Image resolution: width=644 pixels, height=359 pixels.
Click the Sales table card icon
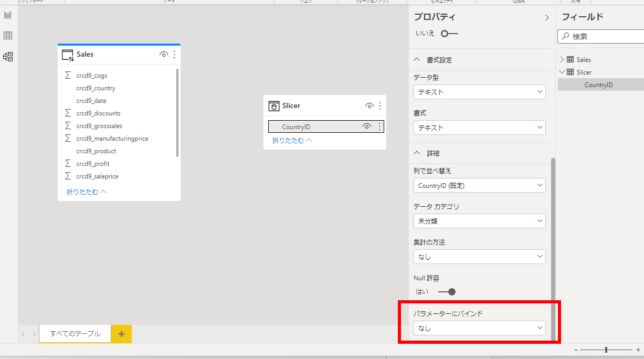pyautogui.click(x=68, y=55)
